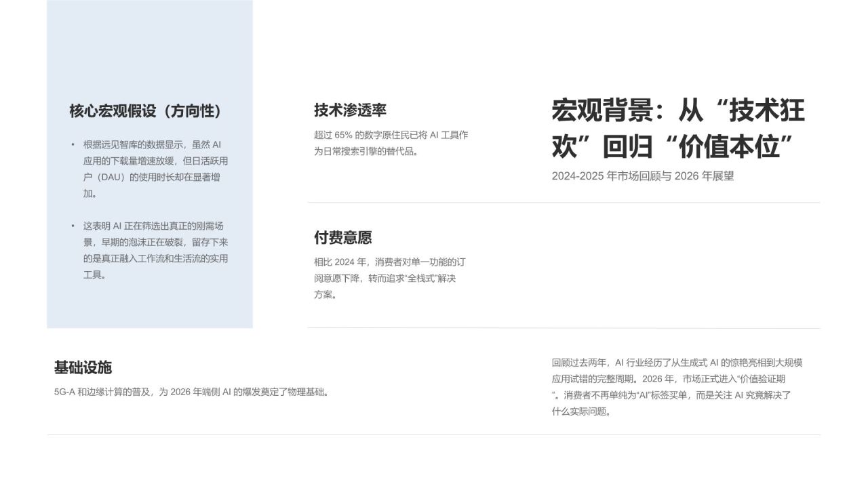The width and height of the screenshot is (868, 488).
Task: Select the paragraph starting 回顾过去两年
Action: (677, 387)
